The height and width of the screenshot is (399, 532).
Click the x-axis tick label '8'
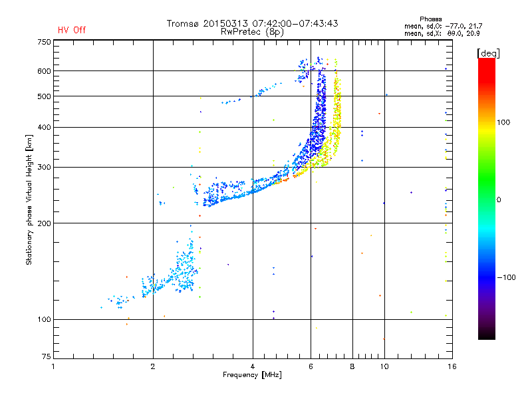[x=352, y=366]
